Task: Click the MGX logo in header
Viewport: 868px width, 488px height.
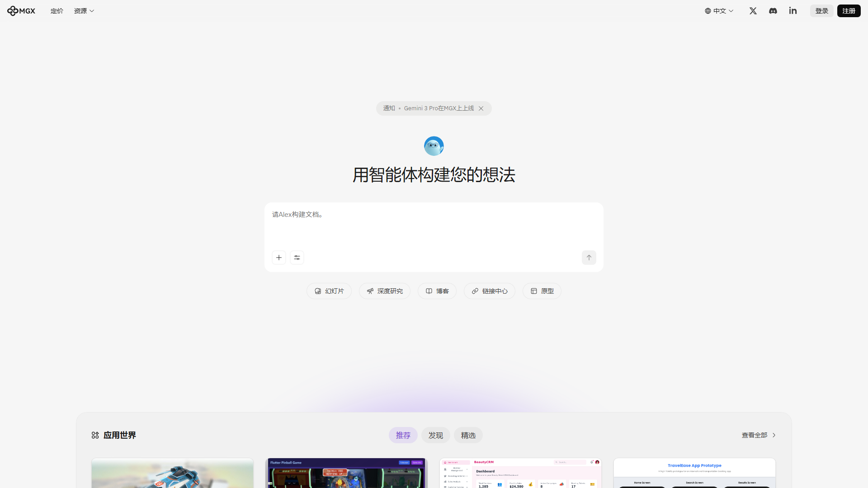Action: [21, 11]
